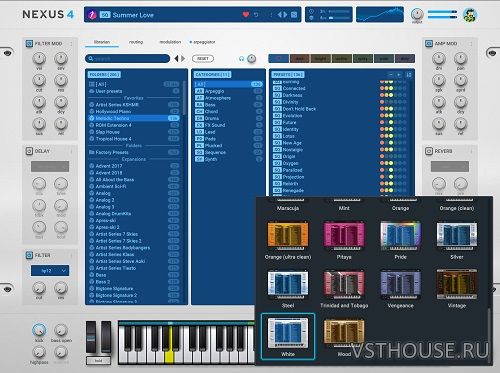Go to the previous preset with the left arrow in the preset bar
This screenshot has height=373, width=500.
pos(280,15)
